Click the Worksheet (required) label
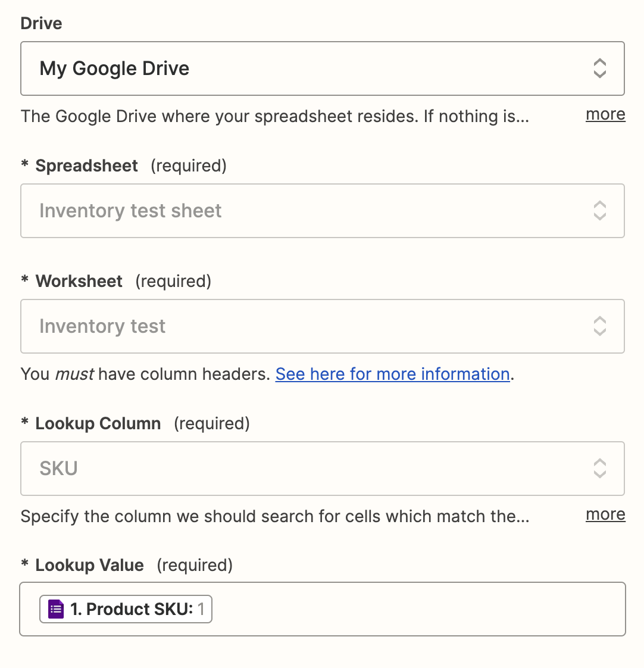This screenshot has width=644, height=668. [79, 281]
